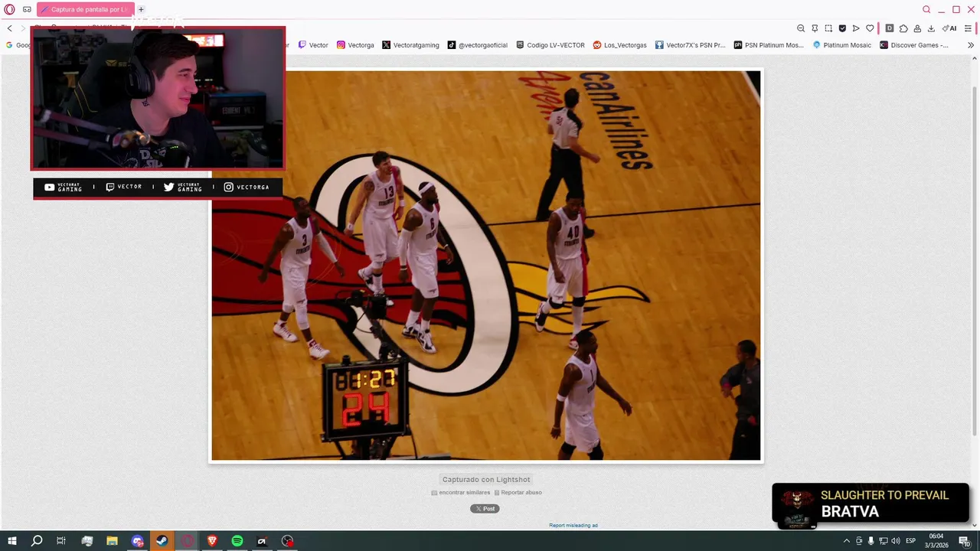Open the Opera account profile icon
Screen dimensions: 980x551
917,28
